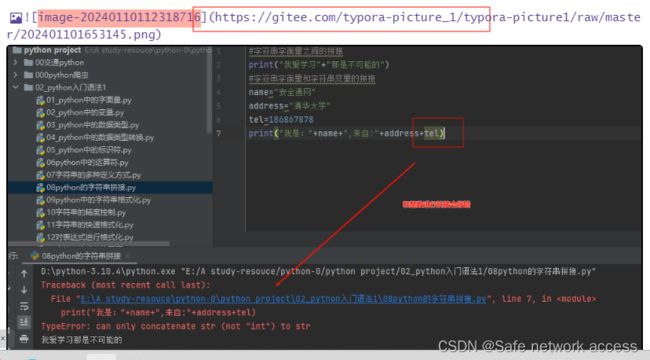The height and width of the screenshot is (360, 650).
Task: Click the Python file icon of 04_python file
Action: tap(40, 138)
